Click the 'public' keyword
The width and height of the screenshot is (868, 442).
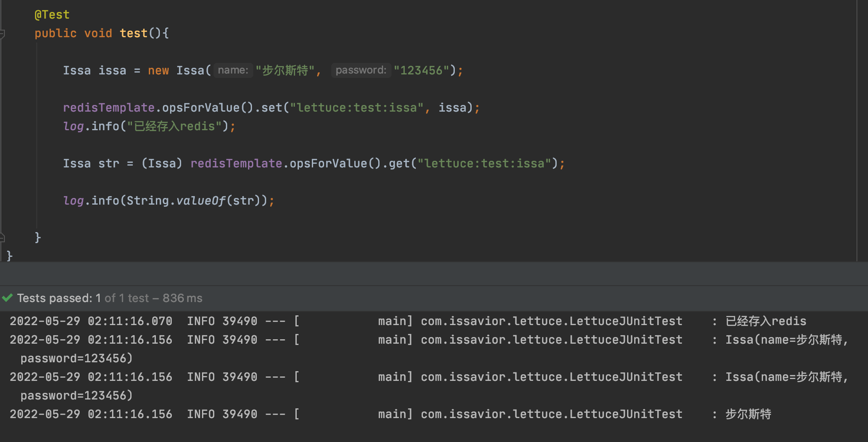pyautogui.click(x=56, y=33)
